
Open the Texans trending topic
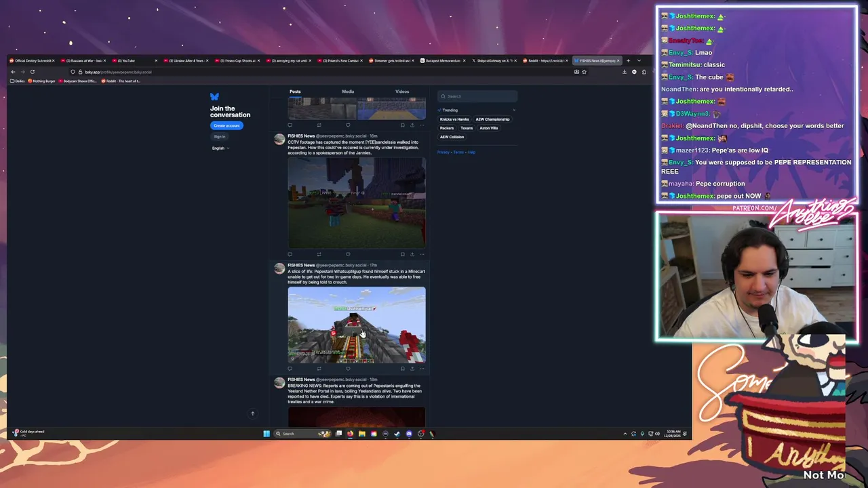tap(467, 128)
